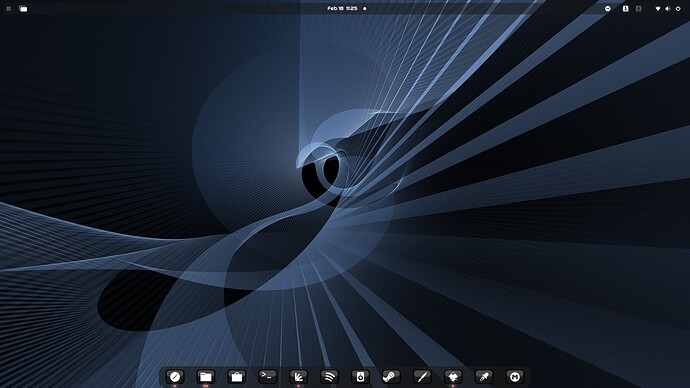690x388 pixels.
Task: Open the Spotify app in dock
Action: tap(329, 377)
